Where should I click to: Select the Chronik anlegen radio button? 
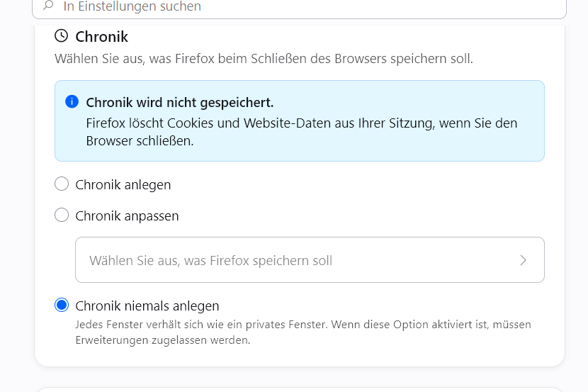pos(62,184)
